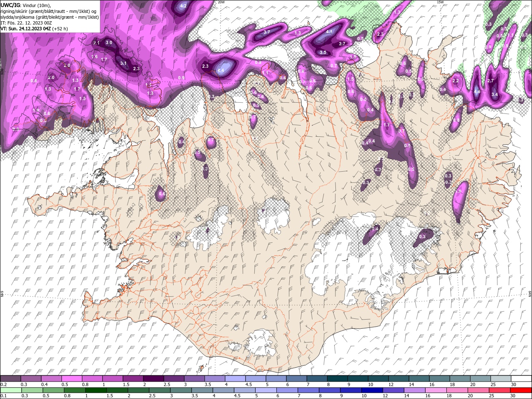The height and width of the screenshot is (399, 532).
Task: Pick light blue snow swatch between 4 and 4.5
Action: pyautogui.click(x=235, y=379)
